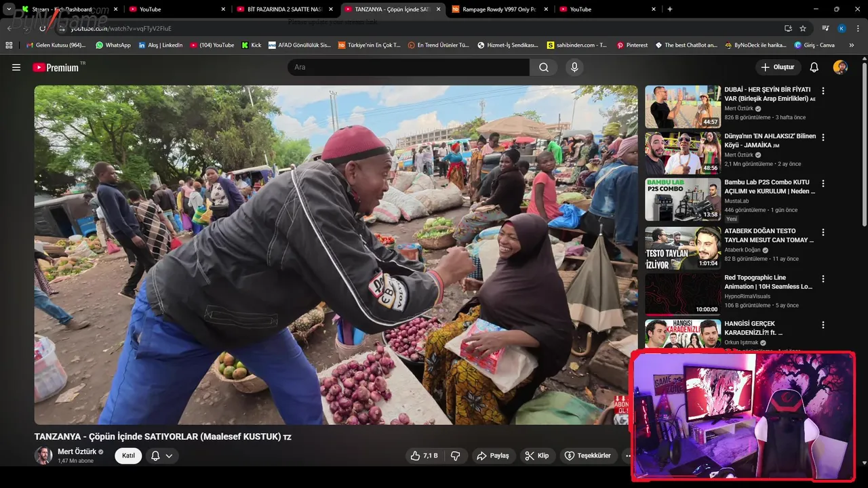Open the AFAD Gönüllülük bookmark
Image resolution: width=868 pixels, height=488 pixels.
pyautogui.click(x=299, y=45)
